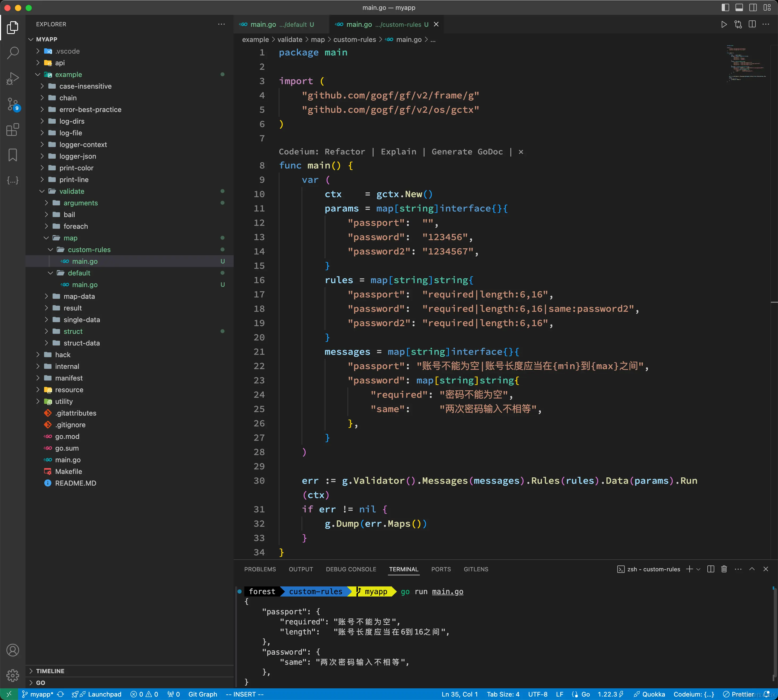Screen dimensions: 778x700
Task: Synchronize changes icon beside myapp branch
Action: click(61, 694)
